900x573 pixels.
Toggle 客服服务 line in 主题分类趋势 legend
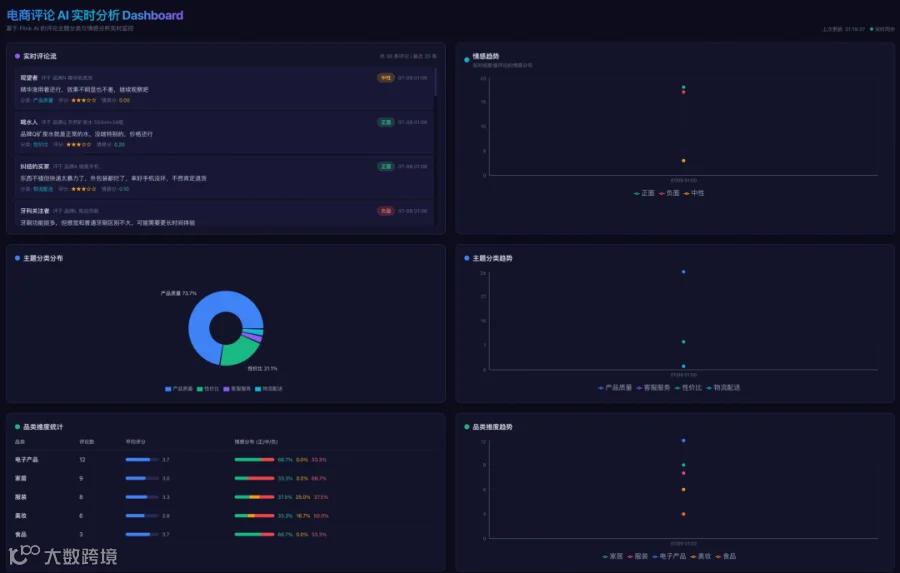click(653, 388)
